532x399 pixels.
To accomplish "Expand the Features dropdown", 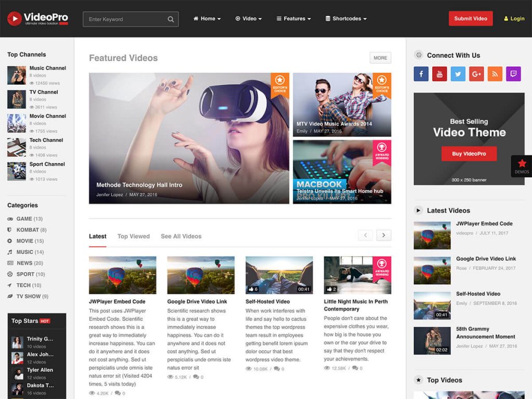I will pyautogui.click(x=293, y=18).
